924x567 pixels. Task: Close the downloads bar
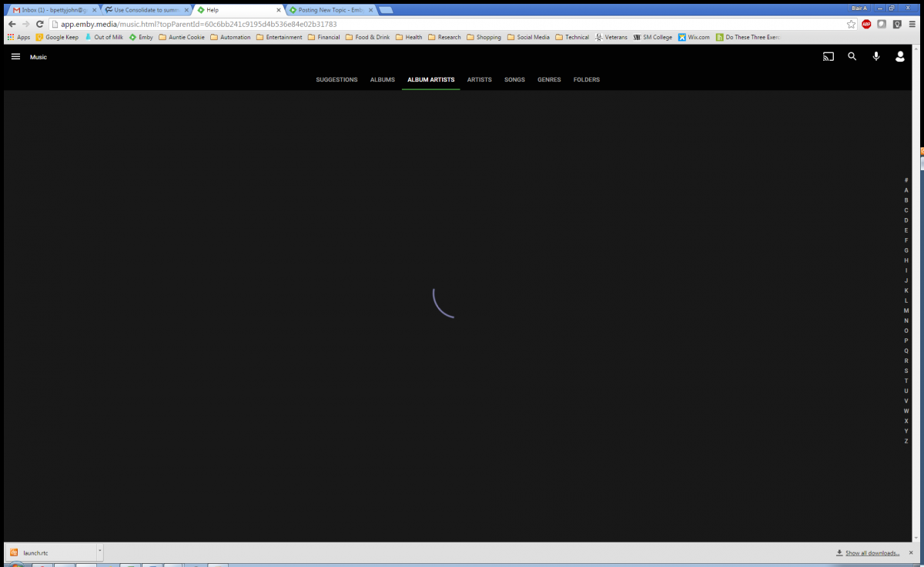912,552
